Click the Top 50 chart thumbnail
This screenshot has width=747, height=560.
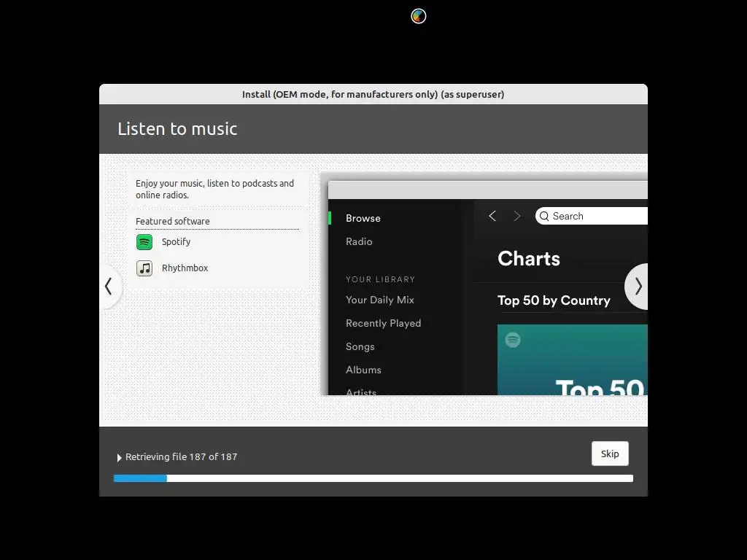pos(572,359)
